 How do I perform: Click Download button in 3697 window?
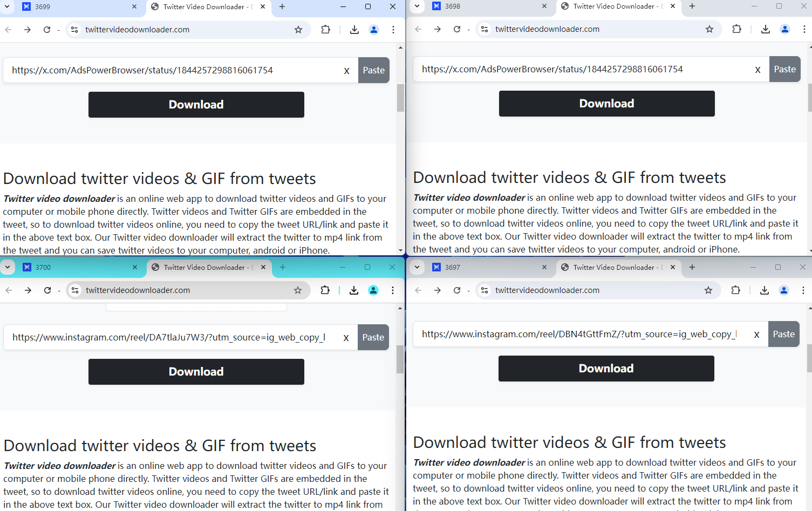tap(606, 369)
